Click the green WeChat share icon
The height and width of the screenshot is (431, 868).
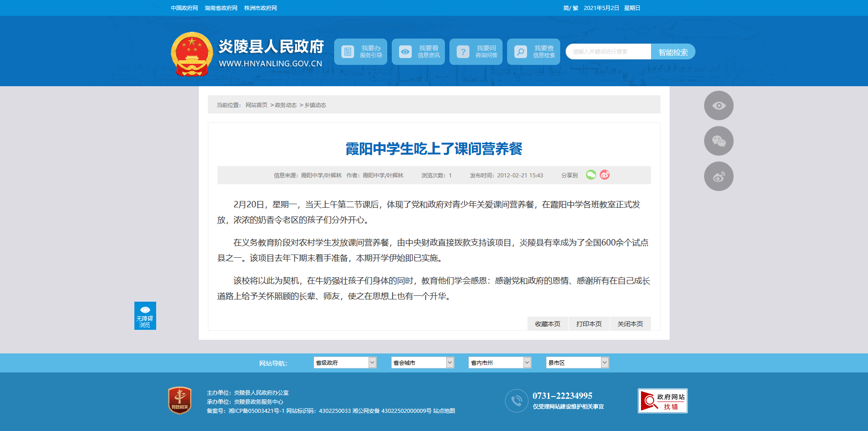tap(591, 175)
